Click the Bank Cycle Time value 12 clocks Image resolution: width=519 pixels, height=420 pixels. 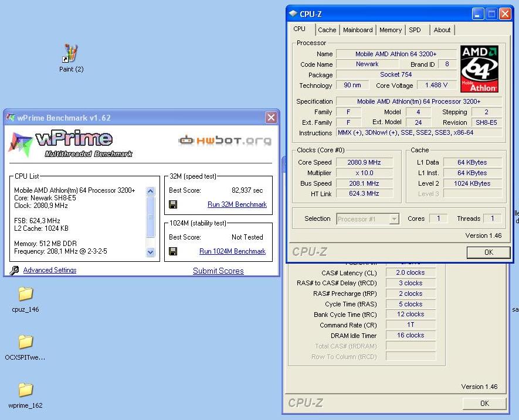coord(411,314)
